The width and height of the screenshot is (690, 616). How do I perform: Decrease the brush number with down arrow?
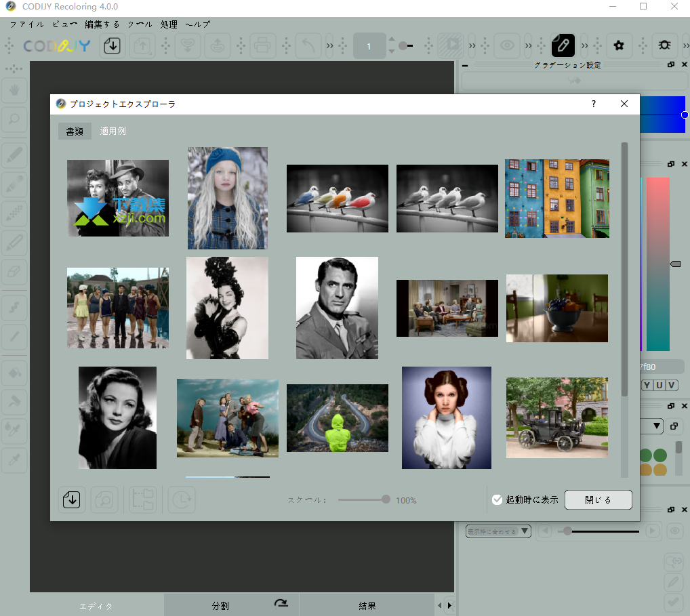[392, 52]
